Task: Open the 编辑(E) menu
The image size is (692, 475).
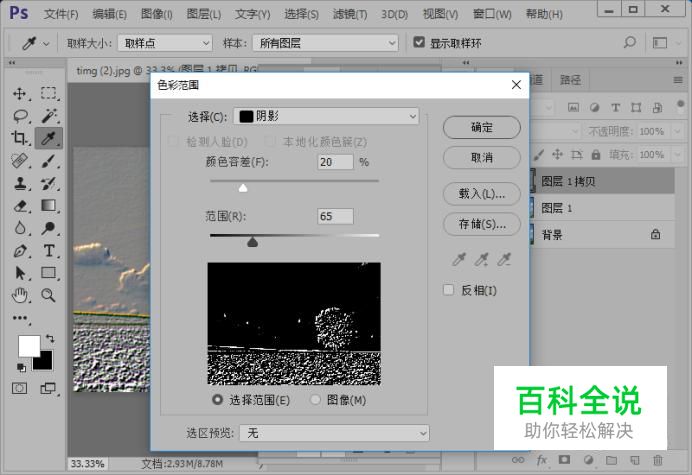Action: tap(109, 14)
